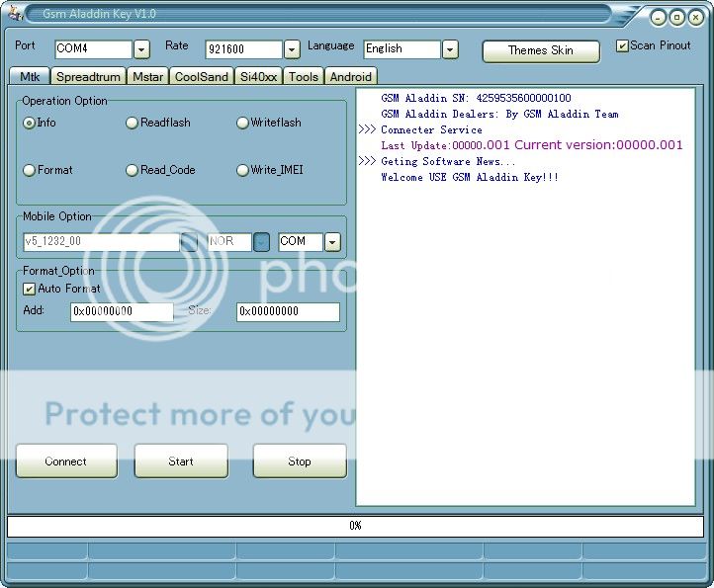Switch to the Tools tab
Screen dimensions: 714x588
[304, 76]
